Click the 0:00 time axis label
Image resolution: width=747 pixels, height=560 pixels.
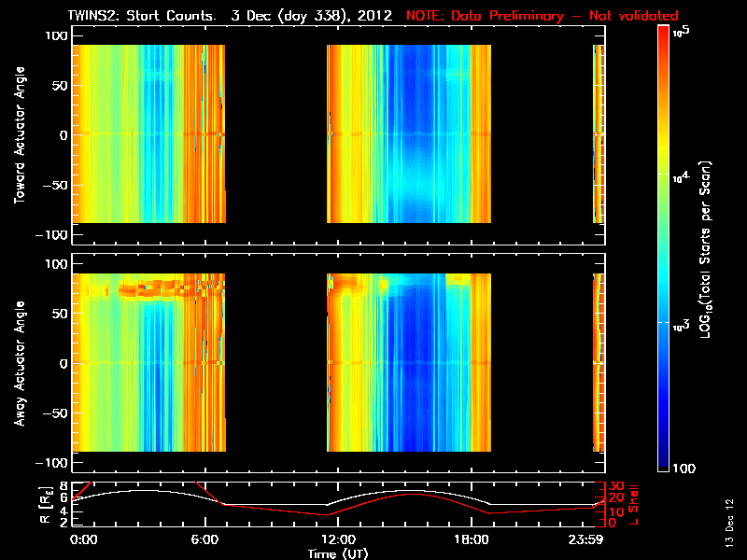pos(83,539)
